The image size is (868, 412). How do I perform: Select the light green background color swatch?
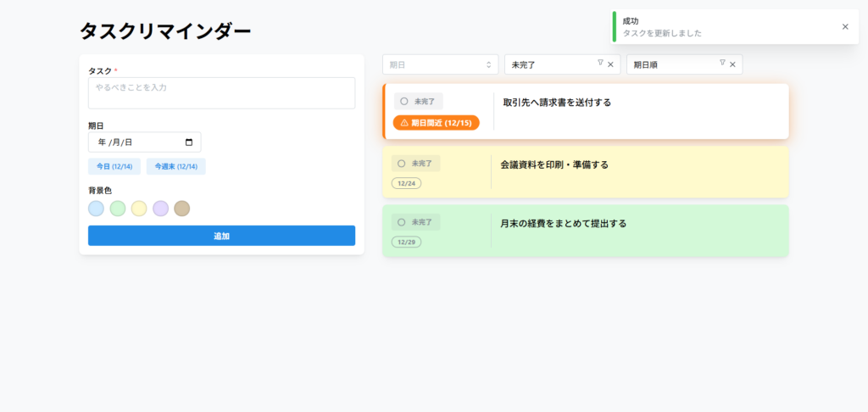[118, 209]
